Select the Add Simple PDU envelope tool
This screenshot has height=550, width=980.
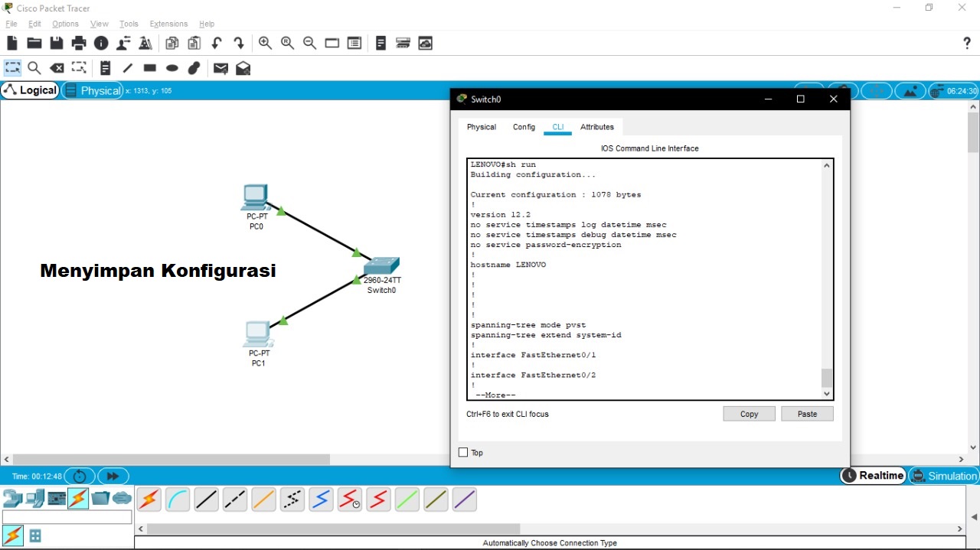pos(220,68)
